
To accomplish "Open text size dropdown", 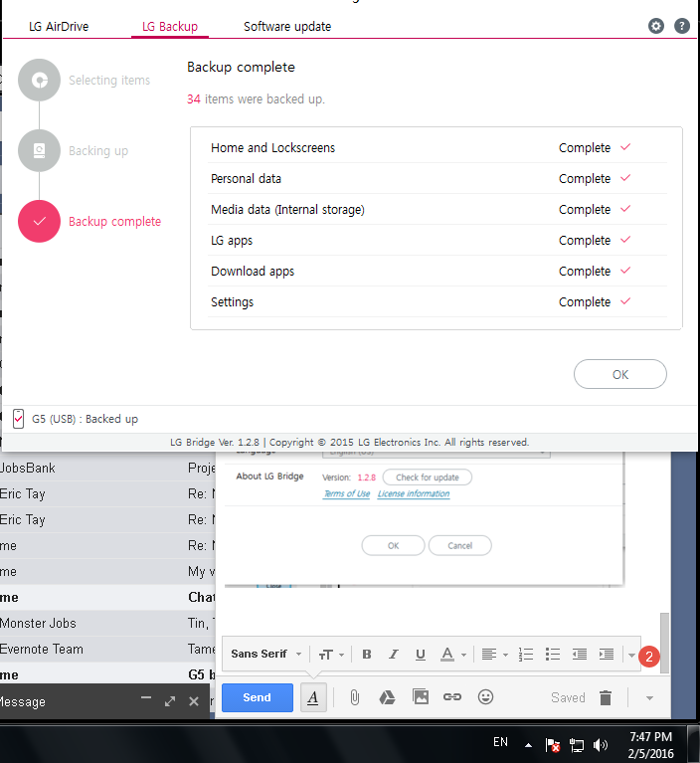I will point(332,655).
